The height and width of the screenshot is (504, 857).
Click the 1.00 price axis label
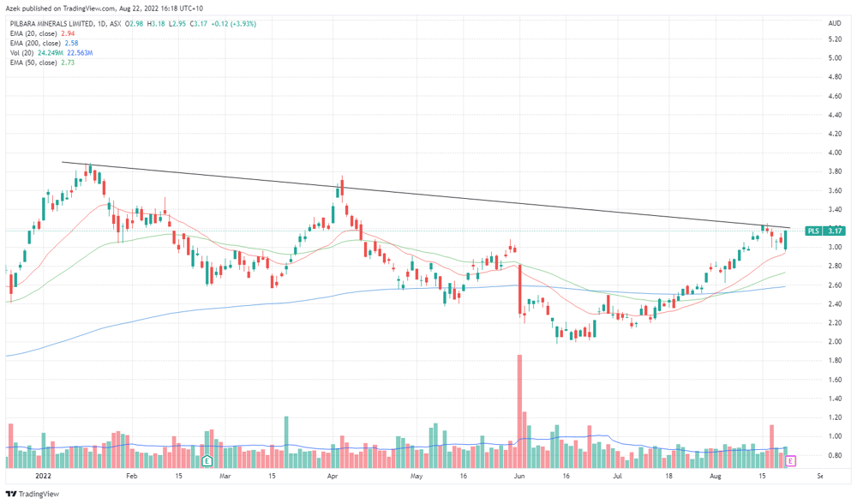[835, 436]
